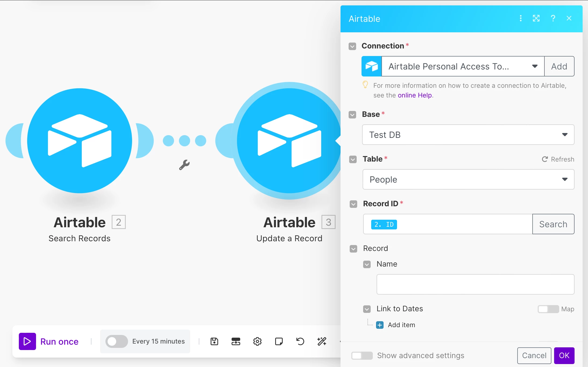Click the Search button for Record ID

[553, 224]
